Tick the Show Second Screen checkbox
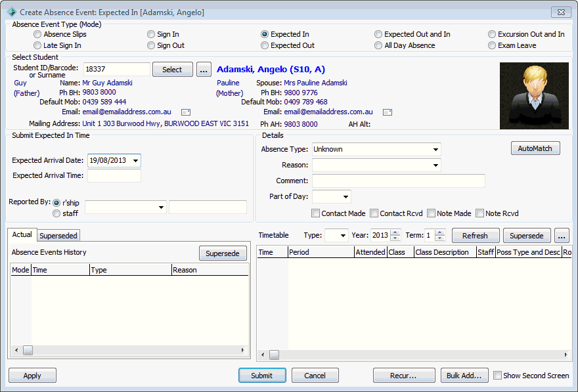 (497, 376)
